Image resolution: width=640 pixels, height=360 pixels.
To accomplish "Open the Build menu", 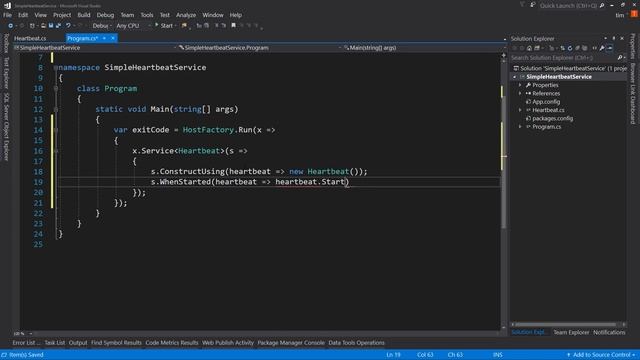I will pyautogui.click(x=84, y=15).
